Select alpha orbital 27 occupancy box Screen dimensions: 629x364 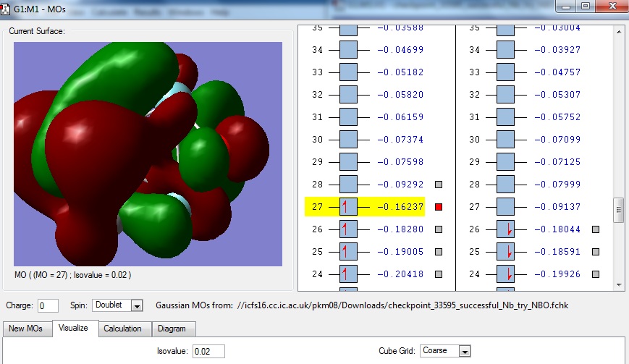pyautogui.click(x=348, y=207)
